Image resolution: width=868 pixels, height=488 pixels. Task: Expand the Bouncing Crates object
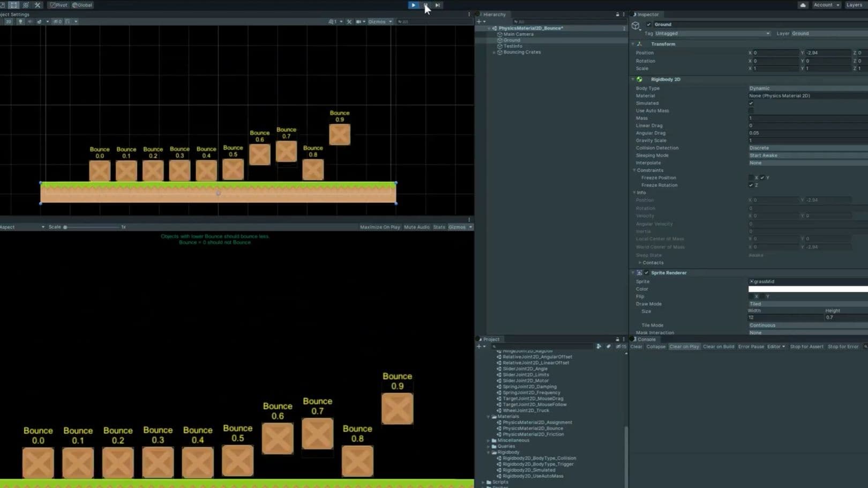pyautogui.click(x=494, y=52)
